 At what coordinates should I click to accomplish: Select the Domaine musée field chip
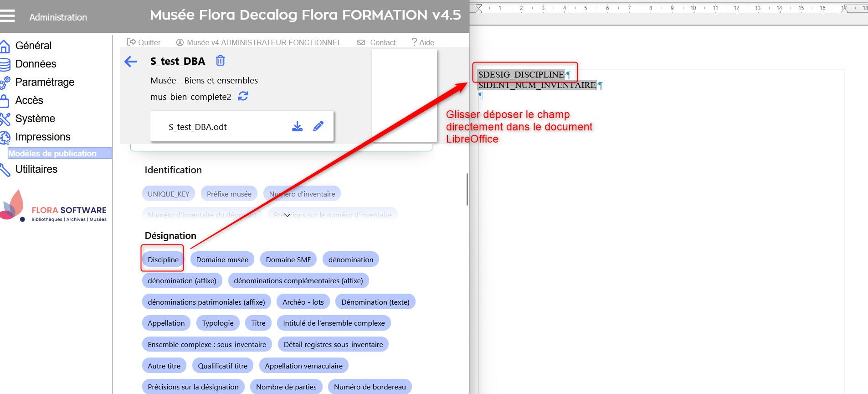[x=222, y=259]
